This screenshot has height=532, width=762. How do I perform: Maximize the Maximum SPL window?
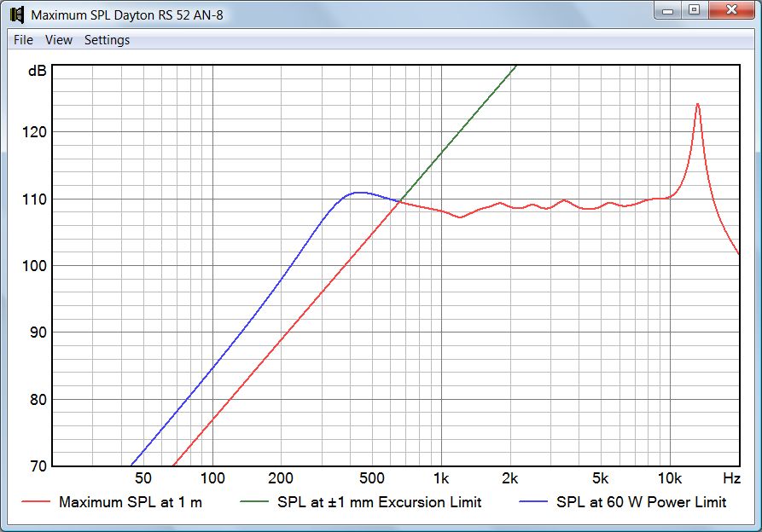(x=694, y=10)
